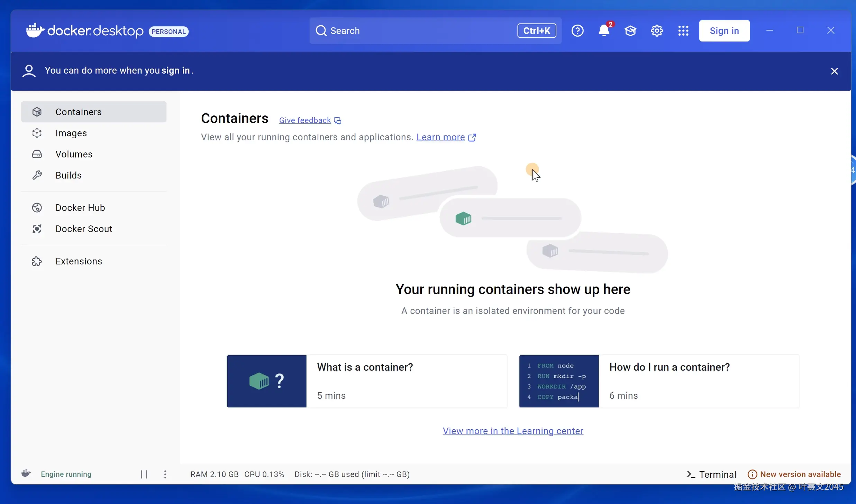Click the Docker whale logo in header
The height and width of the screenshot is (504, 856).
tap(35, 30)
